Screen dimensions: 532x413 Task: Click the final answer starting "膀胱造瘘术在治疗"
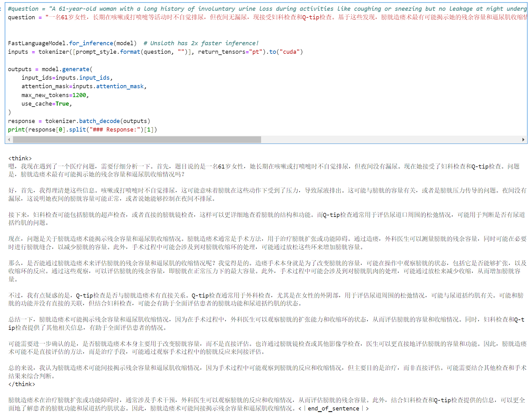tap(266, 404)
